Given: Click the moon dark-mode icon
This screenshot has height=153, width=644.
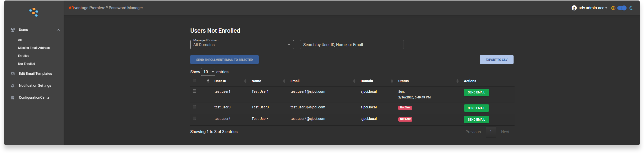Looking at the screenshot, I should tap(631, 8).
